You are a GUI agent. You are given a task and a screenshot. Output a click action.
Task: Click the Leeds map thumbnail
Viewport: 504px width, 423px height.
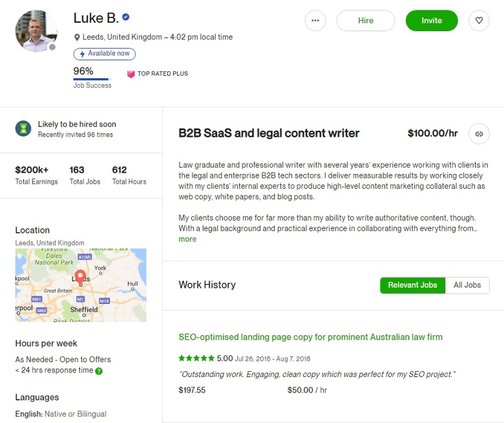(81, 285)
